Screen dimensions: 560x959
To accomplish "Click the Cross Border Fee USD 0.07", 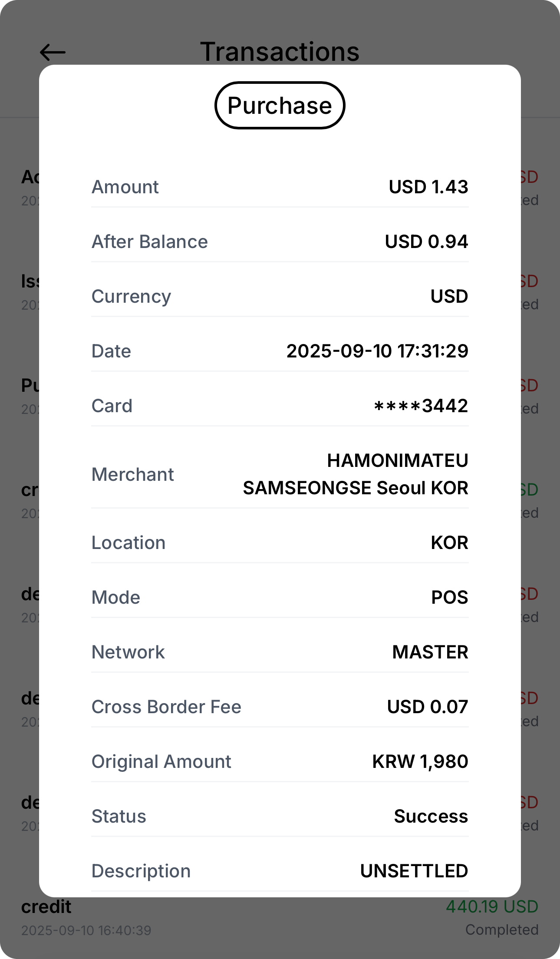I will tap(427, 707).
